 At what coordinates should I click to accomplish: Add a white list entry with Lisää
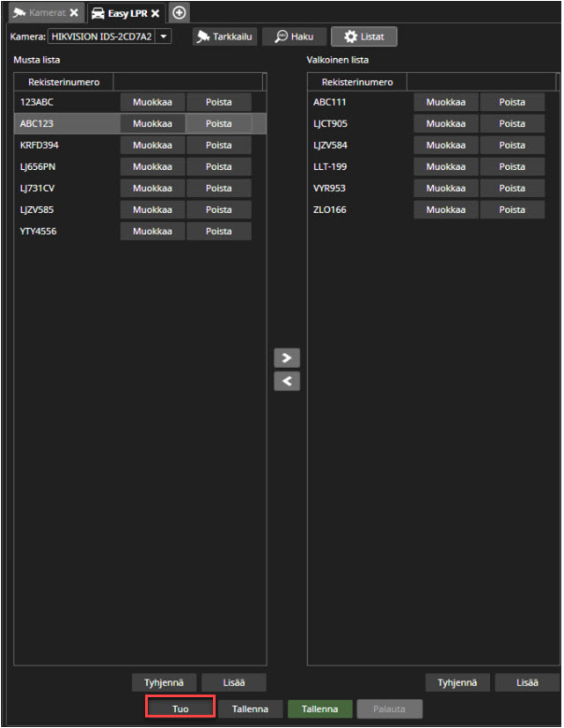[526, 682]
